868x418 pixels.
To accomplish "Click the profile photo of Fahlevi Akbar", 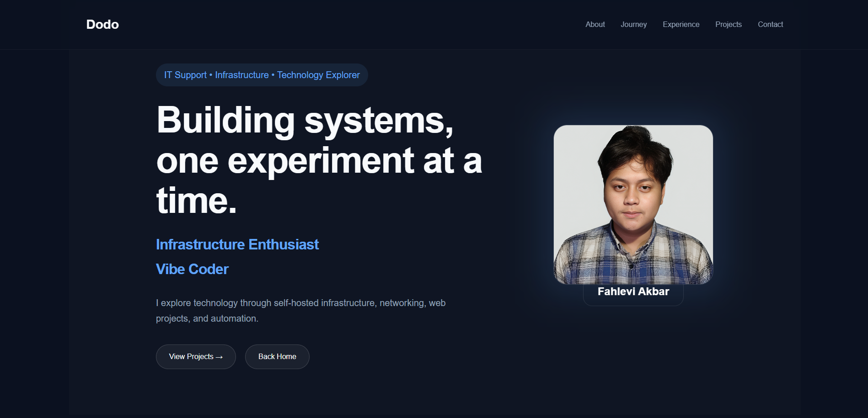I will tap(633, 205).
